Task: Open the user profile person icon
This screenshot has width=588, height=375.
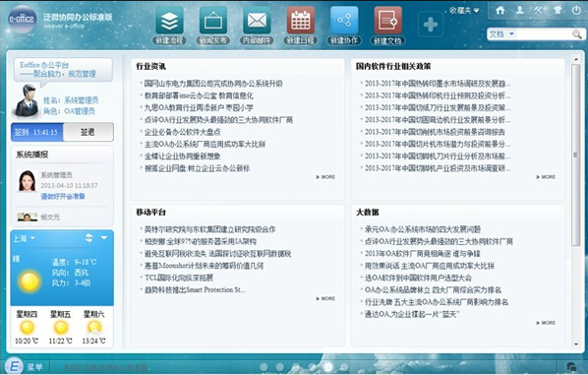Action: [519, 10]
